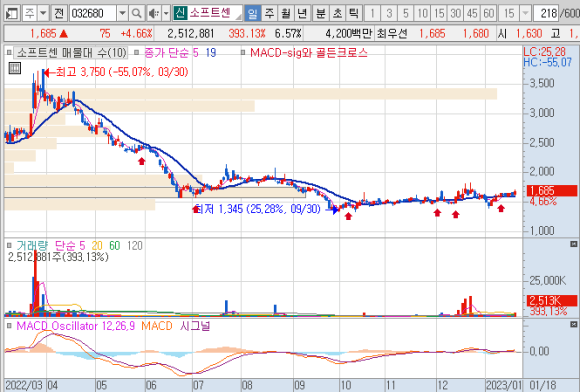Viewport: 580px width, 392px height.
Task: Click the red 1,685 current price tag
Action: click(552, 191)
